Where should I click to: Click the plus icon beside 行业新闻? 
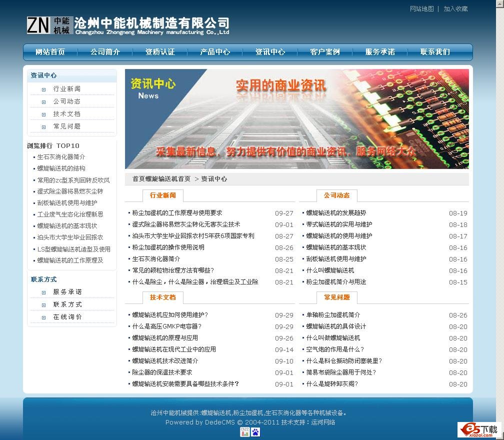tap(43, 89)
